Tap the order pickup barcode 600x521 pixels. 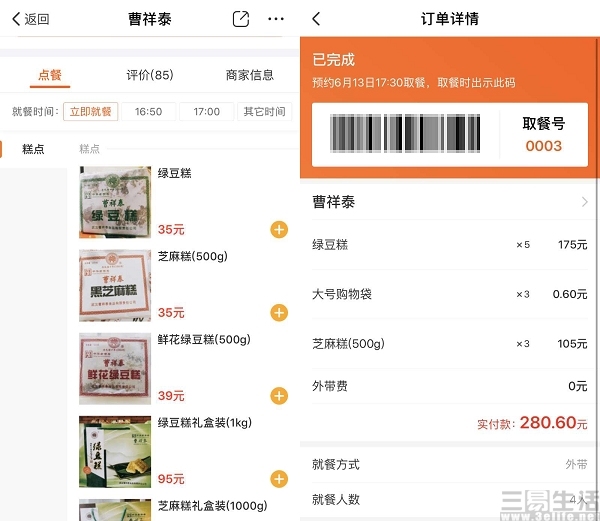[x=405, y=133]
